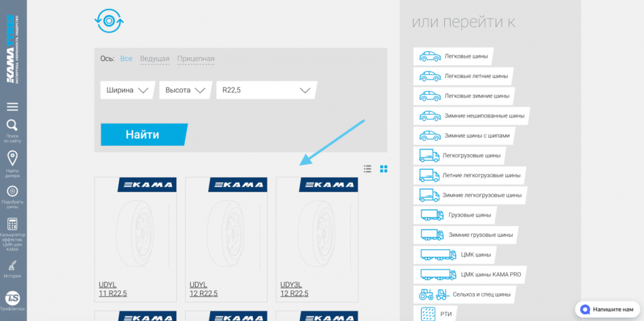Go to Зимние грузовые шины category
The width and height of the screenshot is (644, 321).
tap(466, 235)
